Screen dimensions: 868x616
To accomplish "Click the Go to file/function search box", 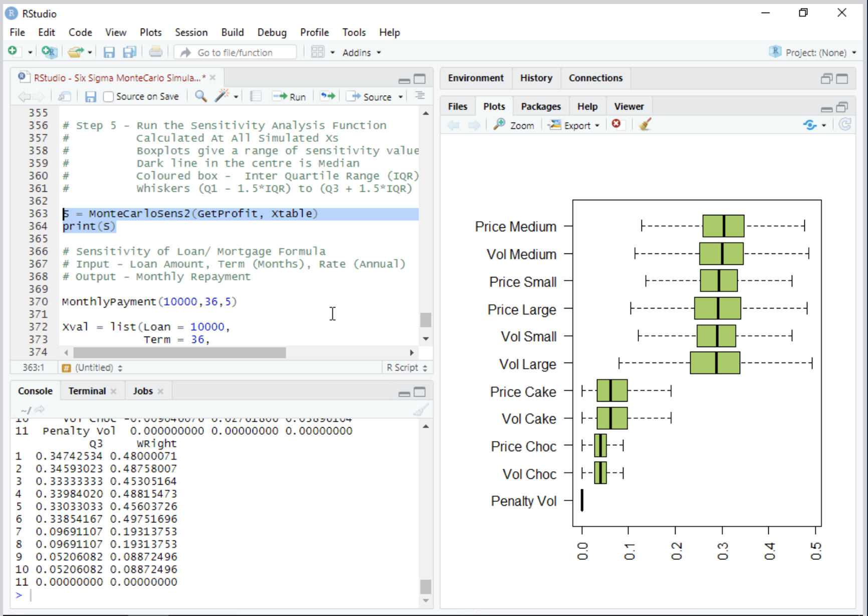I will 235,52.
